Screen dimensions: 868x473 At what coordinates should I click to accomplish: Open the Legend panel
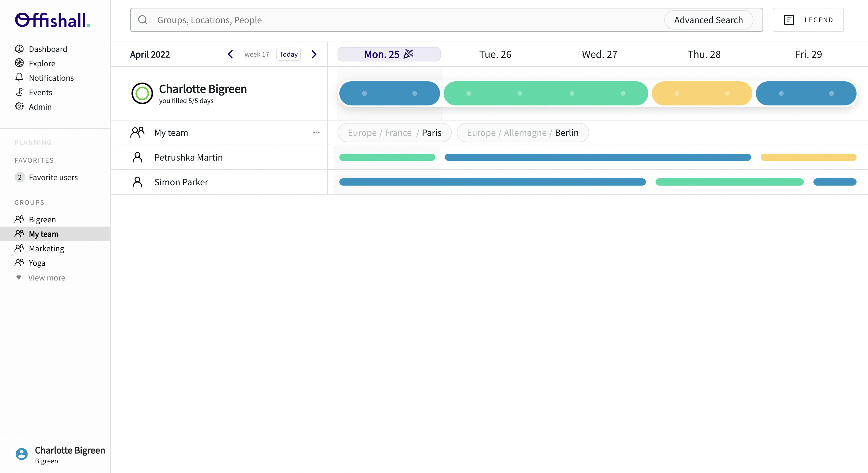click(x=808, y=20)
